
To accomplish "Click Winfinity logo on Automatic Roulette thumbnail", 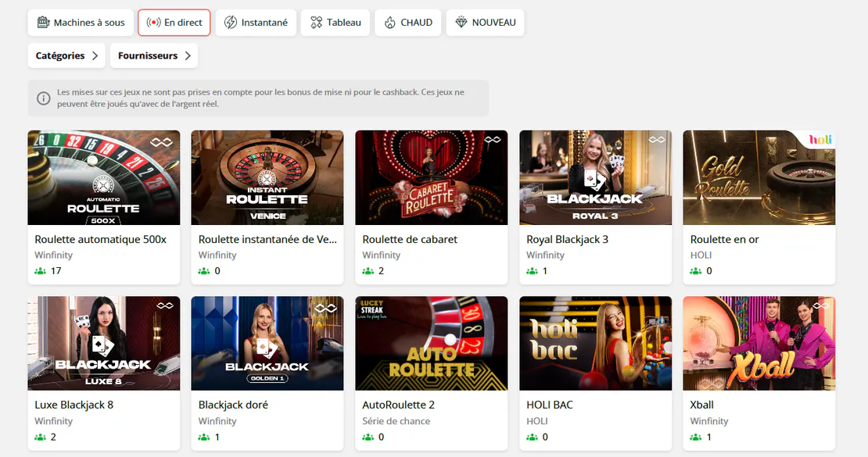I will 161,142.
